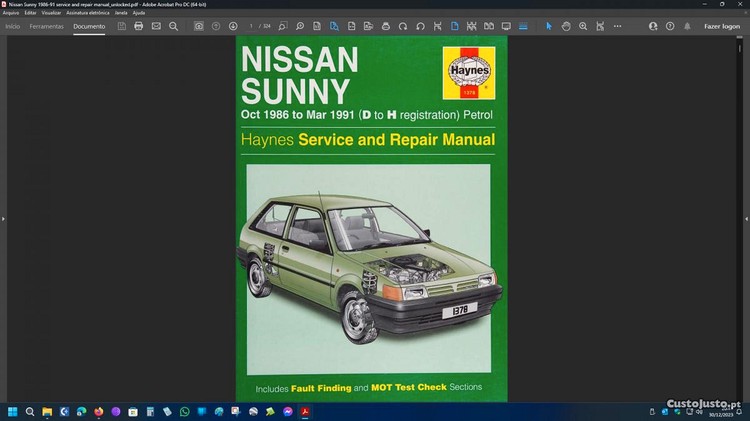Viewport: 750px width, 421px height.
Task: Open the Ajuda menu
Action: pyautogui.click(x=139, y=12)
